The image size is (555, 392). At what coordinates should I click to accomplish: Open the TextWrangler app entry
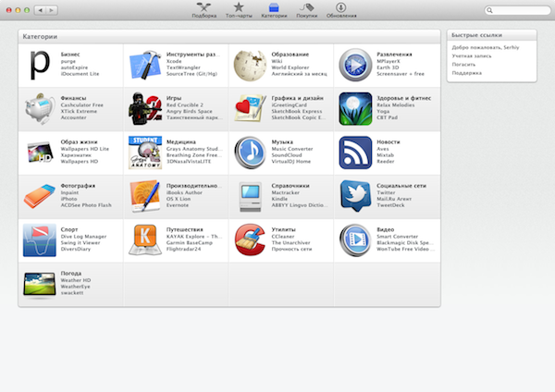(x=183, y=67)
